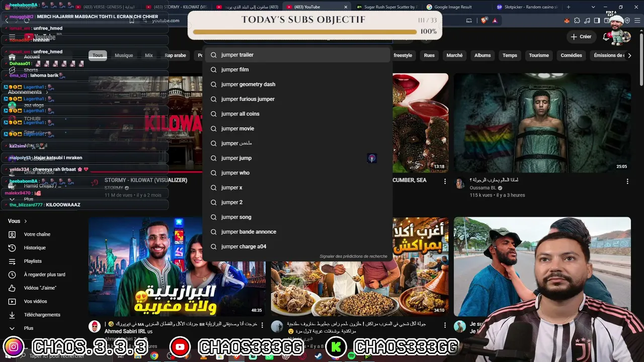Select the Rues filter chip

pos(429,55)
